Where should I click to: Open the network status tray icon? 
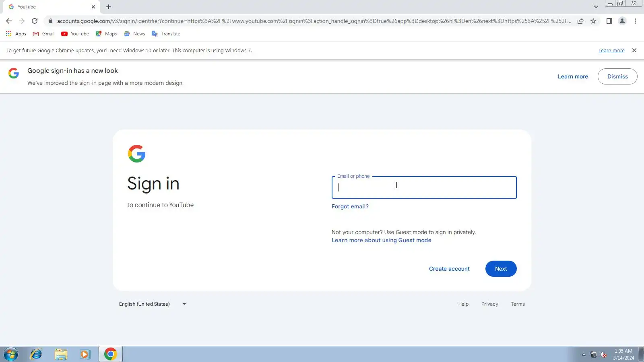594,354
